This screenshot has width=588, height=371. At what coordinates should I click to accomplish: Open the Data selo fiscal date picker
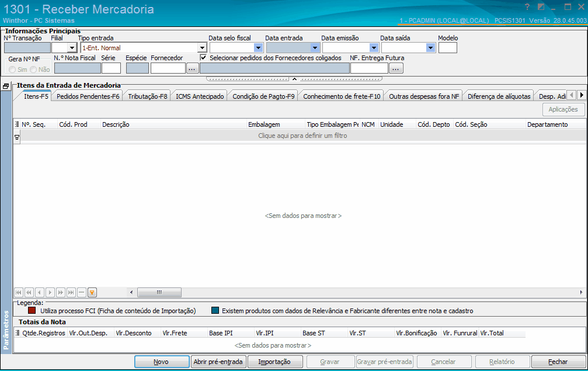tap(258, 48)
